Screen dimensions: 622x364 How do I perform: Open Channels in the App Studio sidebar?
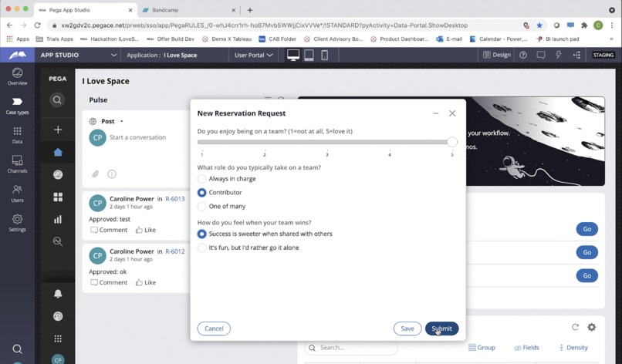pyautogui.click(x=17, y=164)
